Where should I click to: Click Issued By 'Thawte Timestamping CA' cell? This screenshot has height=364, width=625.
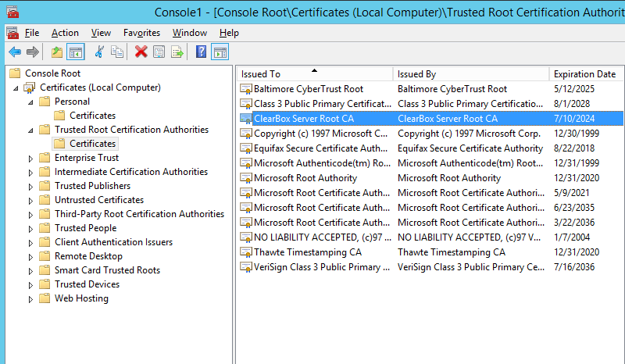pyautogui.click(x=452, y=252)
